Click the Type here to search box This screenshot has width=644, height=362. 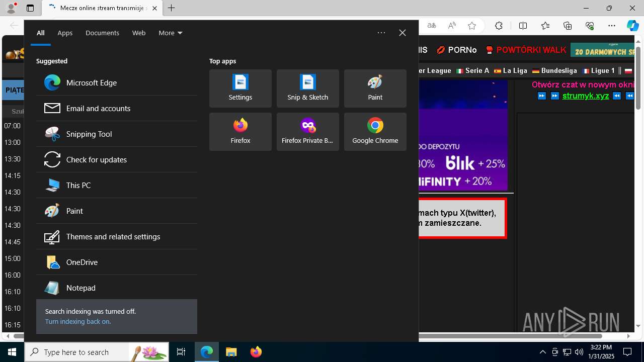pyautogui.click(x=97, y=352)
